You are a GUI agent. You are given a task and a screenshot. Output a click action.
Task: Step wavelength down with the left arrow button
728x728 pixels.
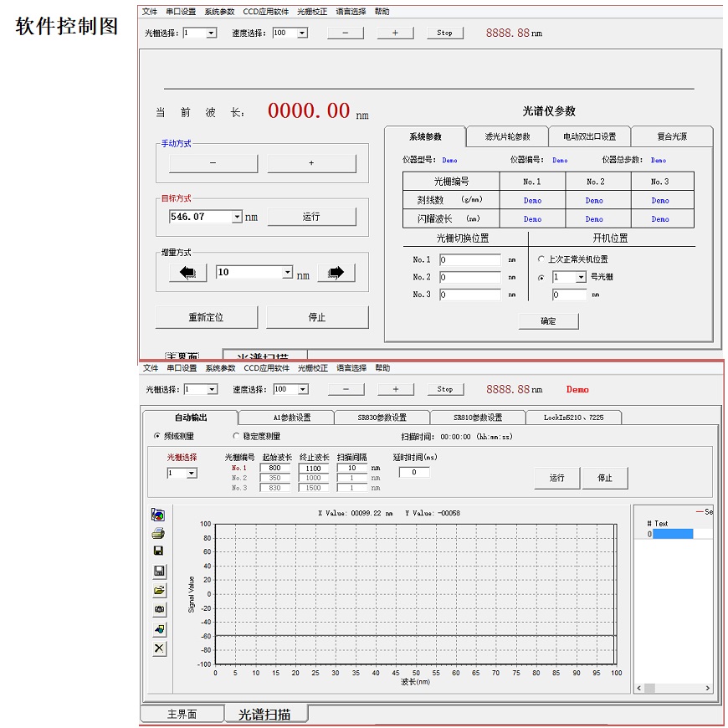click(187, 273)
